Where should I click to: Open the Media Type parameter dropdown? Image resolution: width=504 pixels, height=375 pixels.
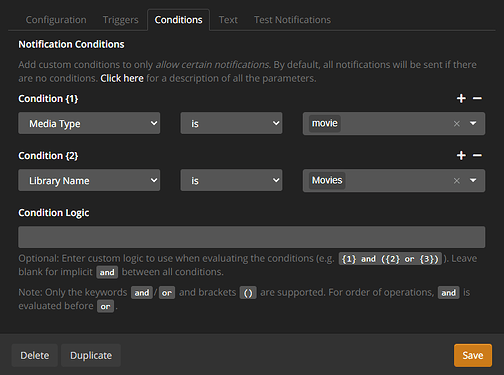pos(89,123)
